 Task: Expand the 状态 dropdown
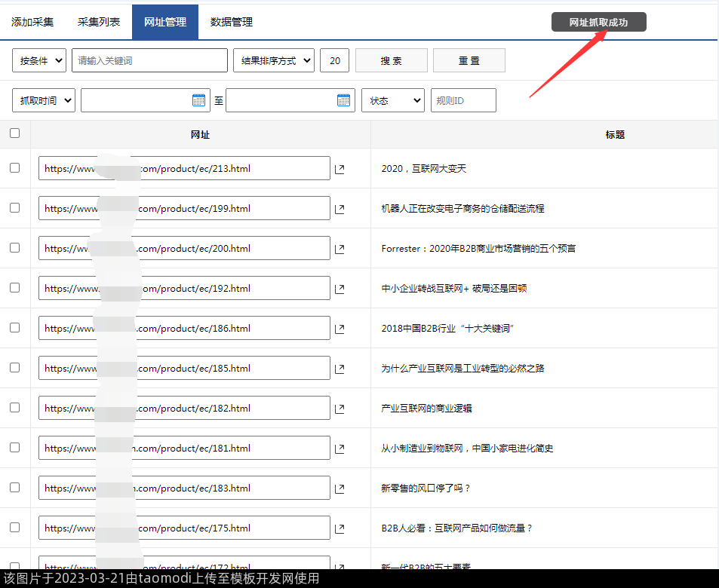tap(393, 100)
